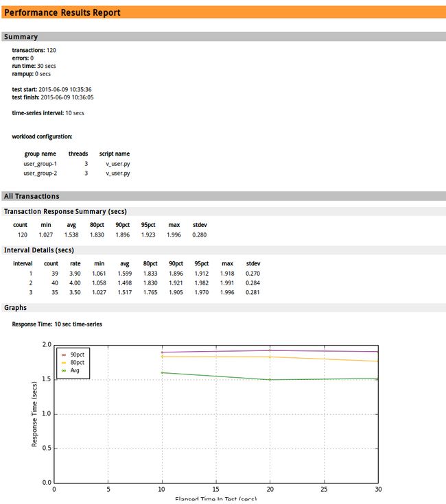Click interval 1 count value 39
The height and width of the screenshot is (504, 446).
click(55, 274)
